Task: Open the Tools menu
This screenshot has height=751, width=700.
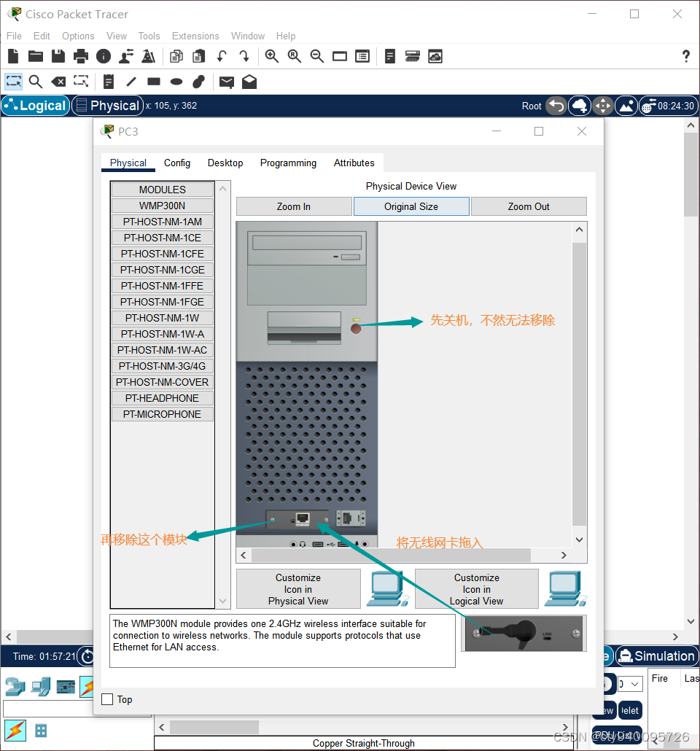Action: pyautogui.click(x=149, y=36)
